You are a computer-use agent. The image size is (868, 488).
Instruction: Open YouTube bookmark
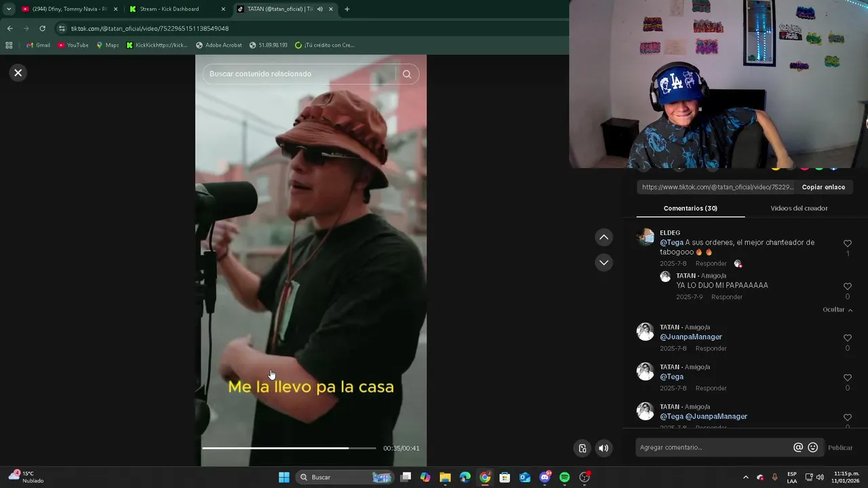(73, 45)
